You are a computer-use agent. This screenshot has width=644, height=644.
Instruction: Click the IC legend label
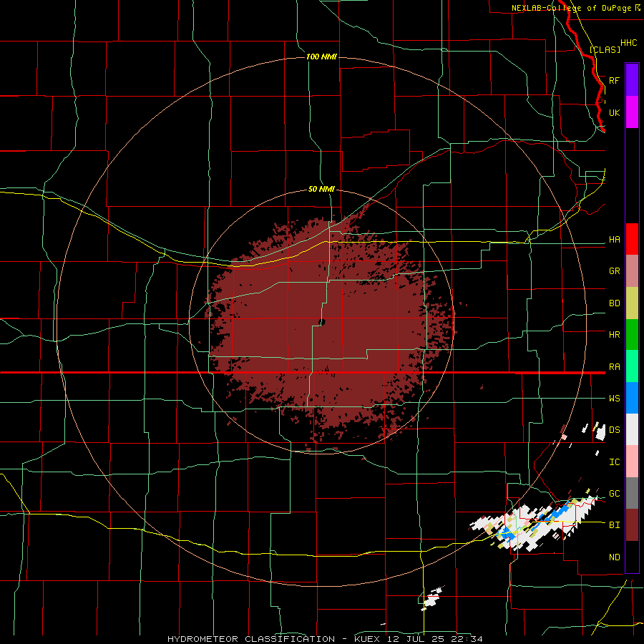pyautogui.click(x=615, y=462)
